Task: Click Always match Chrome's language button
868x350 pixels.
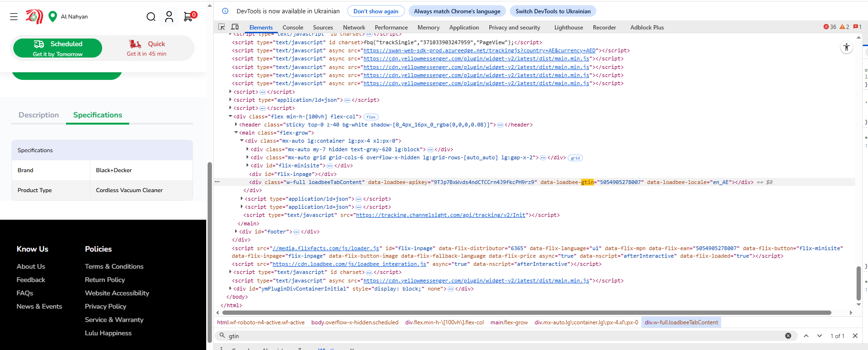Action: pyautogui.click(x=457, y=11)
